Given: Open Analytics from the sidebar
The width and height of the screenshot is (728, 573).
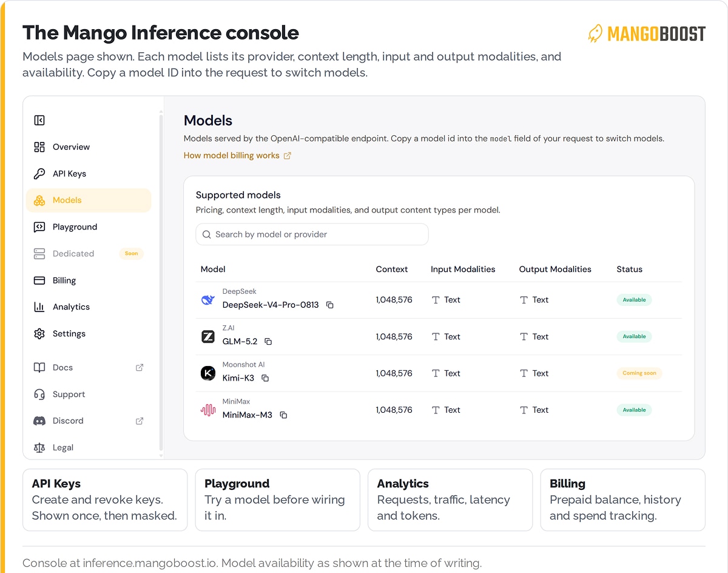Looking at the screenshot, I should pyautogui.click(x=89, y=307).
